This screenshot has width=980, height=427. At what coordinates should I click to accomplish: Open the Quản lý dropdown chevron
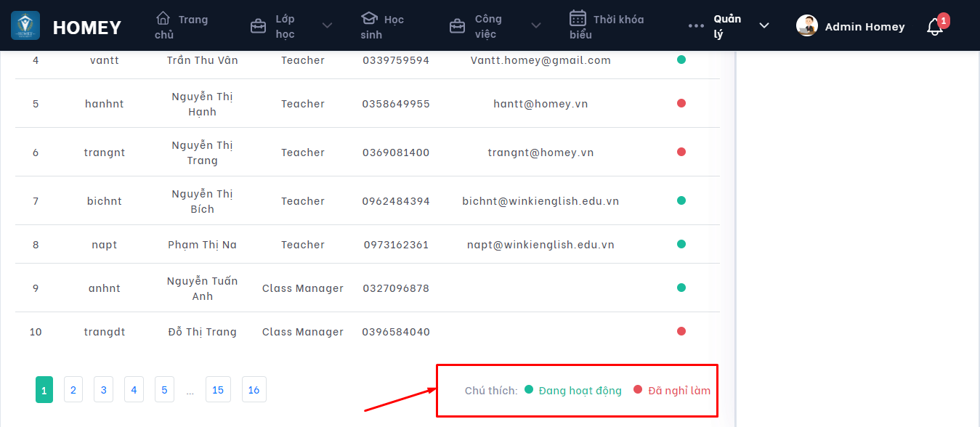click(x=764, y=26)
